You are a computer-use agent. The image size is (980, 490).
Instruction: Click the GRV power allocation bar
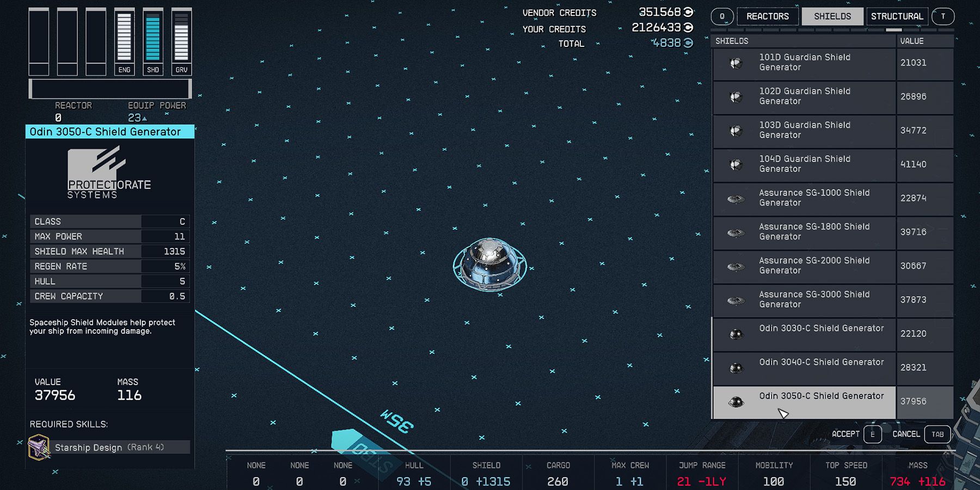(x=181, y=38)
